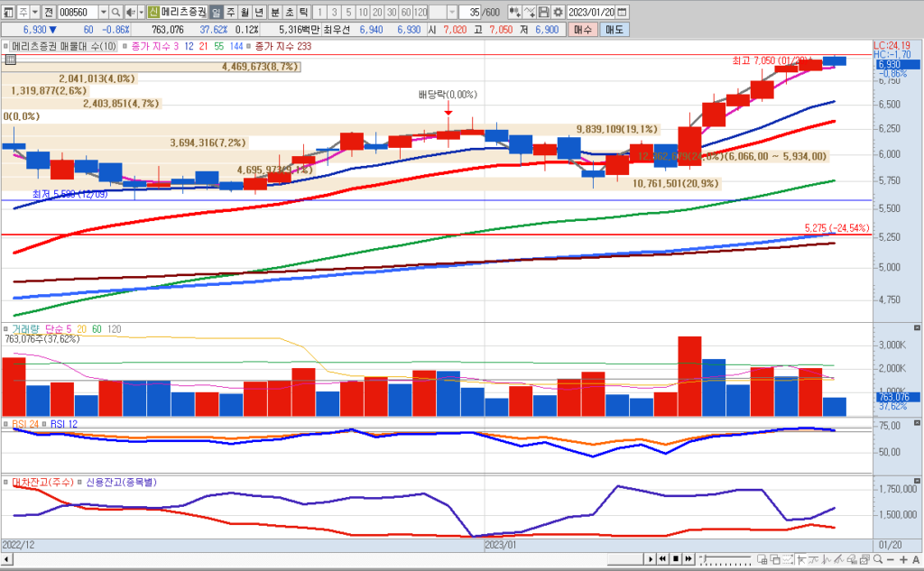Select the 일 daily period tab
Viewport: 924px width, 571px height.
[x=217, y=13]
